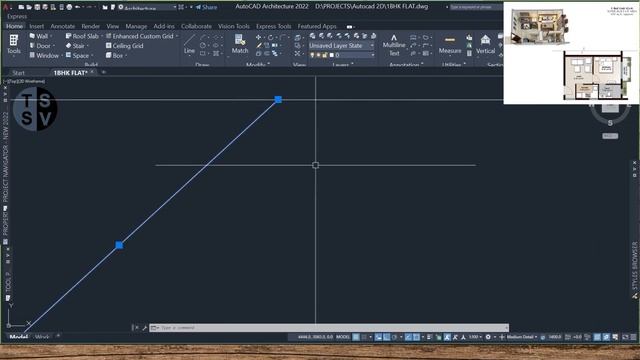Toggle layer 0 on/off lightbulb icon
Image resolution: width=640 pixels, height=360 pixels.
312,55
